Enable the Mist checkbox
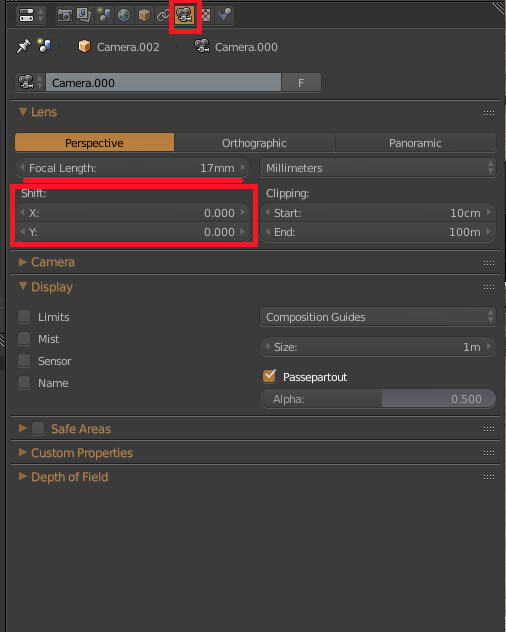Viewport: 506px width, 632px height. point(24,339)
